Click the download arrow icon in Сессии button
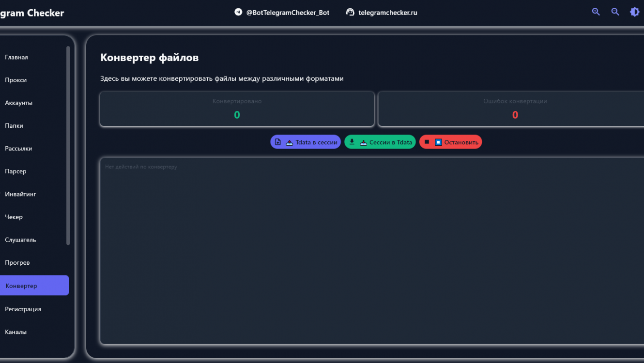Image resolution: width=644 pixels, height=363 pixels. [x=352, y=142]
